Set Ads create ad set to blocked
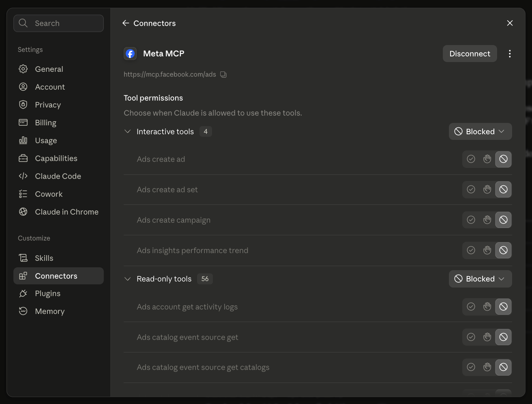The width and height of the screenshot is (532, 404). [503, 189]
